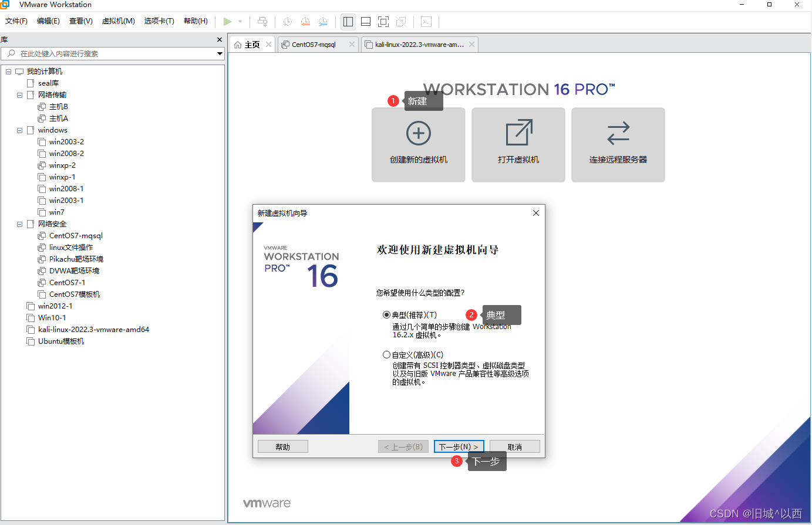Select win2012-1 in the library tree
The width and height of the screenshot is (812, 525).
(x=55, y=306)
